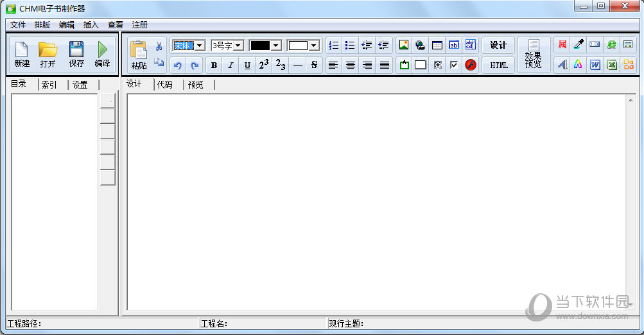This screenshot has height=335, width=644.
Task: Click the white background color swatch
Action: pos(298,45)
